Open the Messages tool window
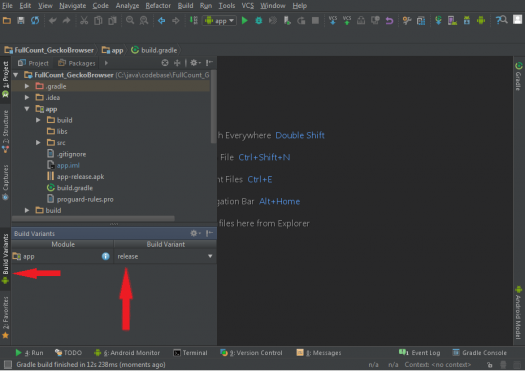This screenshot has height=372, width=525. 319,353
